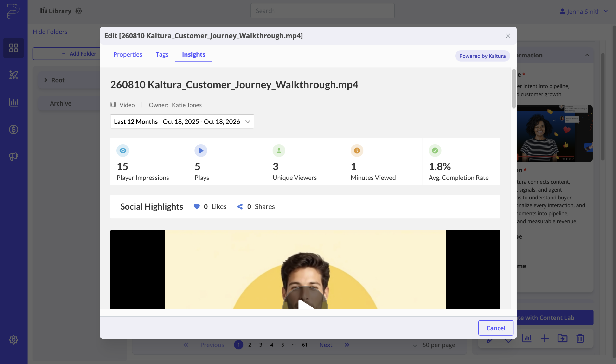Viewport: 616px width, 364px height.
Task: Click the trash delete icon in bottom toolbar
Action: pyautogui.click(x=580, y=338)
